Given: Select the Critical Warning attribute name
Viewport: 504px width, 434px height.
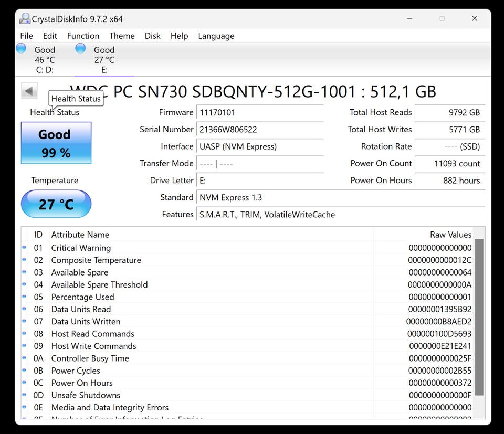Looking at the screenshot, I should point(81,248).
